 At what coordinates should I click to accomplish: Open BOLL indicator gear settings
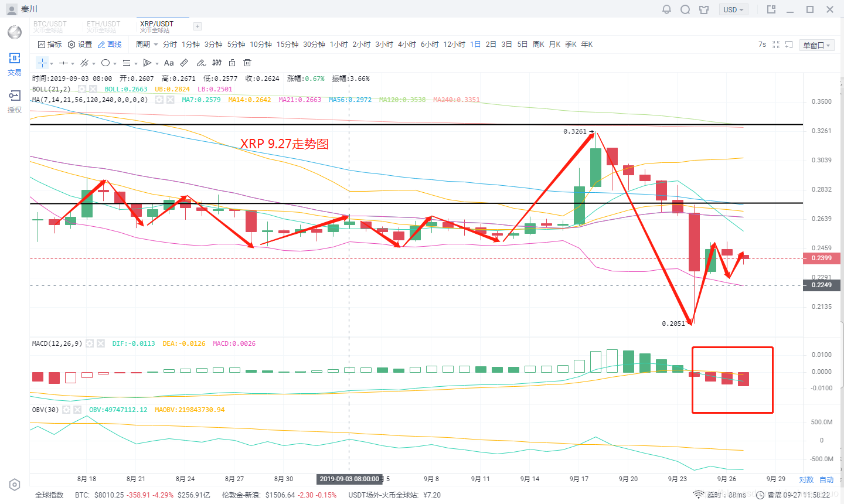82,89
